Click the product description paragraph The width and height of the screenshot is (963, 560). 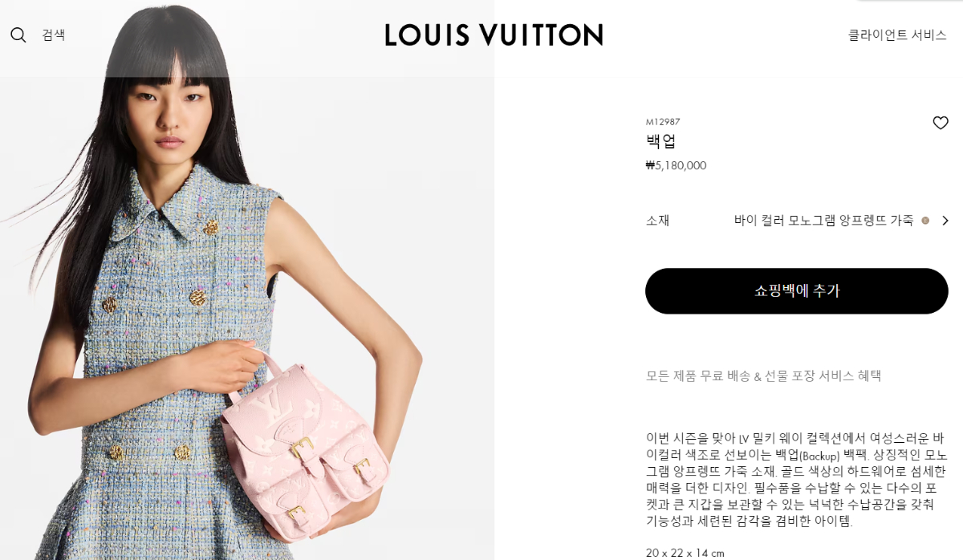point(796,480)
